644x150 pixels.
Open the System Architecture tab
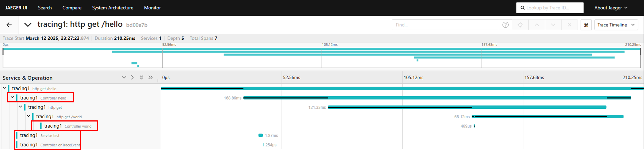pyautogui.click(x=112, y=8)
